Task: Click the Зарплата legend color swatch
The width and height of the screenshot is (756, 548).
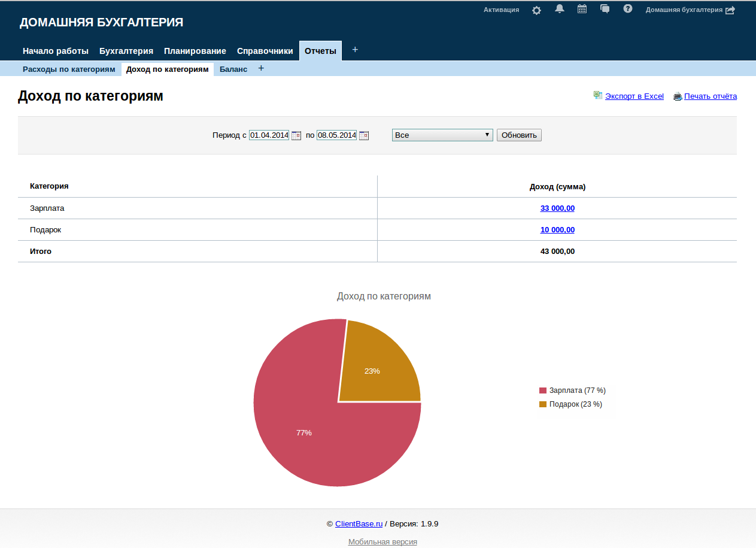Action: (543, 390)
